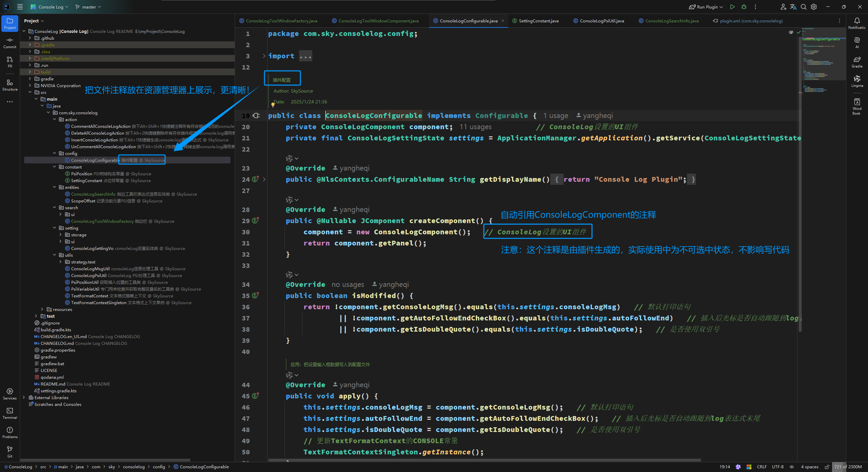Toggle the inspection highlighting eye icon
The height and width of the screenshot is (472, 868).
tap(791, 32)
